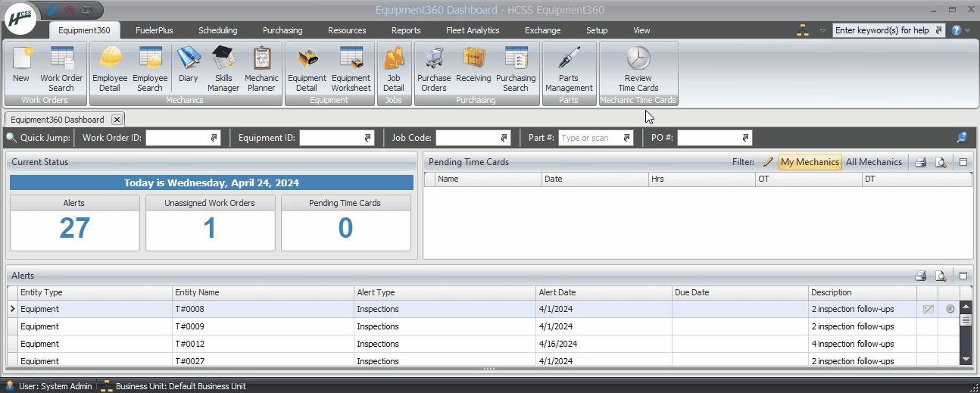Open Employee Detail in the ribbon
Screen dimensions: 980x393
click(110, 68)
